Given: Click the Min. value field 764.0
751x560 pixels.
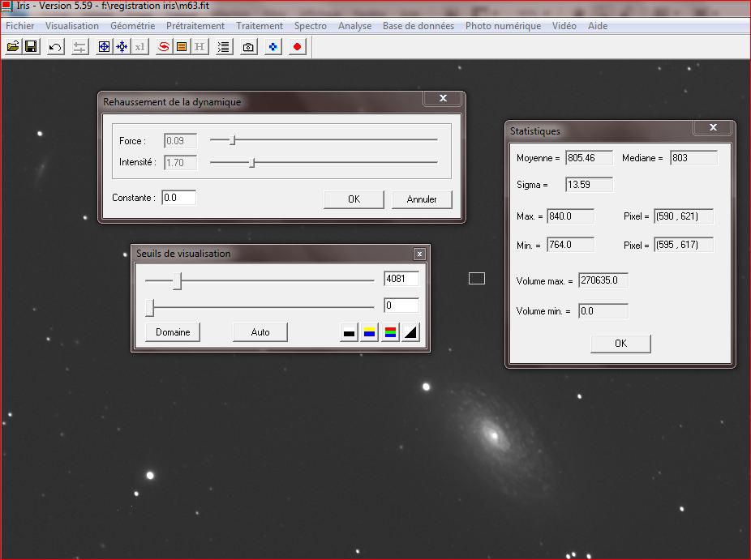Looking at the screenshot, I should click(570, 245).
